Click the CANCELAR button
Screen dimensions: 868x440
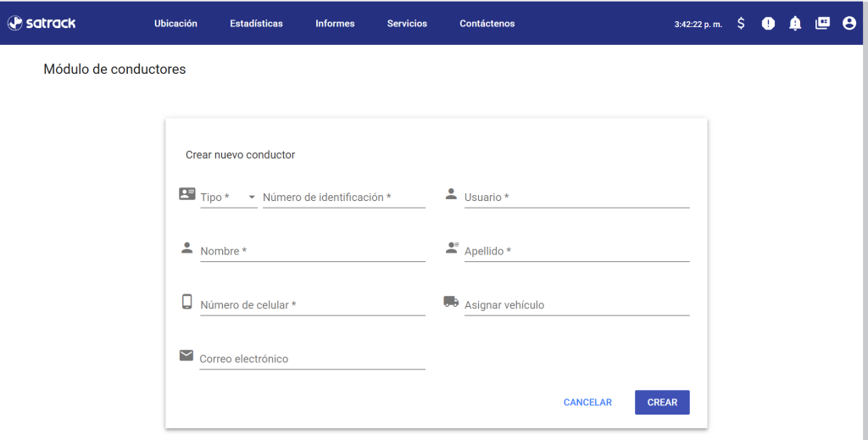click(587, 403)
